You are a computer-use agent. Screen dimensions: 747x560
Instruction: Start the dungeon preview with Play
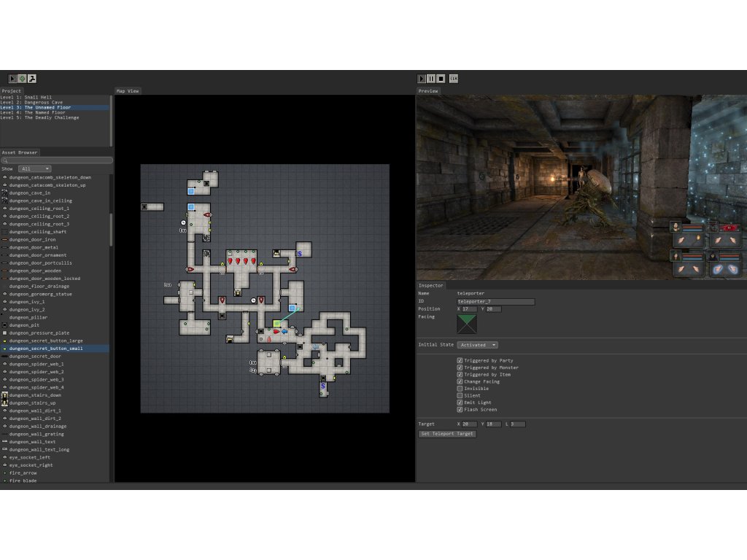422,79
